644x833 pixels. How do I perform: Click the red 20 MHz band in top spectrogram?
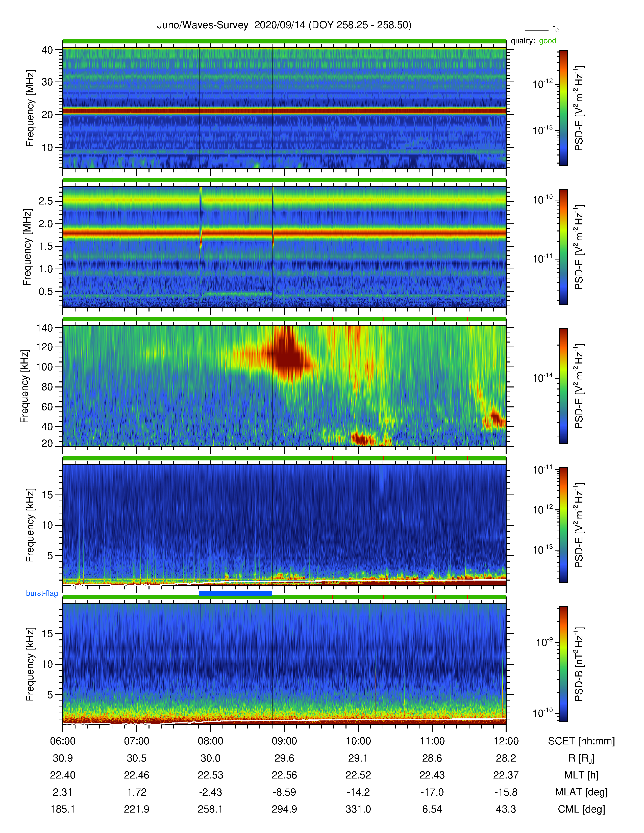(284, 111)
